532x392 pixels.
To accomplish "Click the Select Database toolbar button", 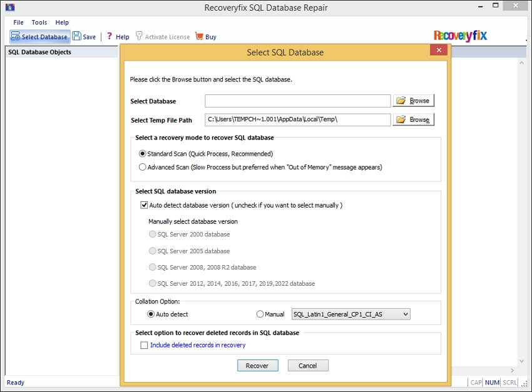I will pyautogui.click(x=39, y=37).
